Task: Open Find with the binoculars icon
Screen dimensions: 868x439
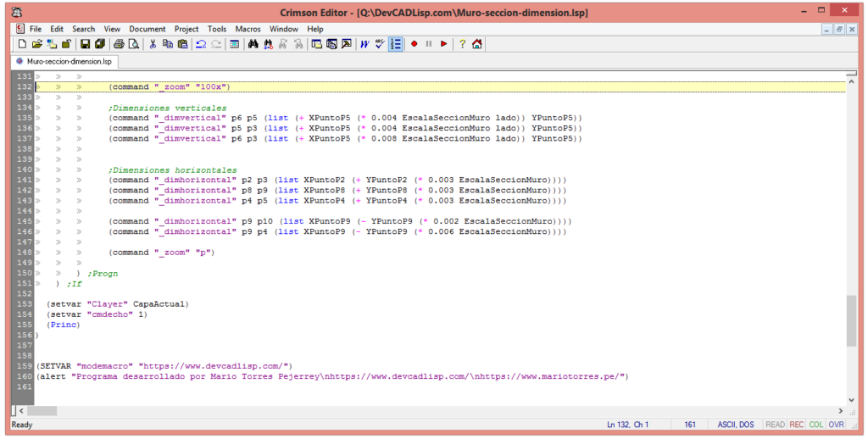Action: [253, 44]
